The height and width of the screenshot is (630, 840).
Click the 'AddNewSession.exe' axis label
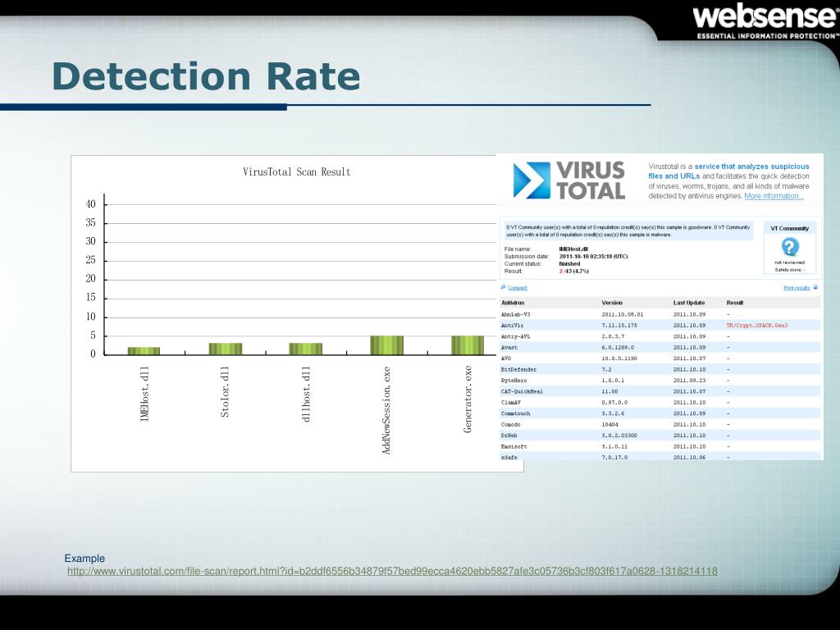[x=387, y=410]
